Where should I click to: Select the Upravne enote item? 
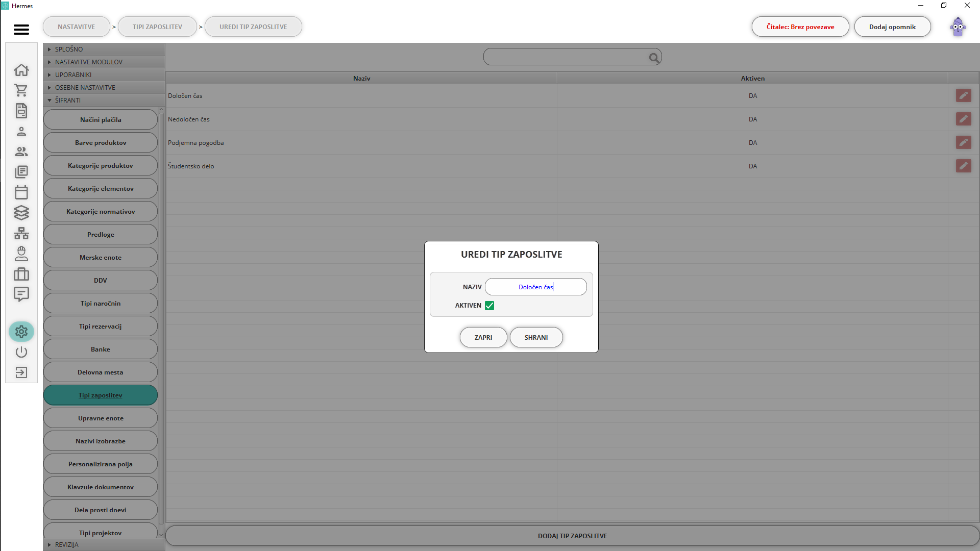(x=101, y=418)
